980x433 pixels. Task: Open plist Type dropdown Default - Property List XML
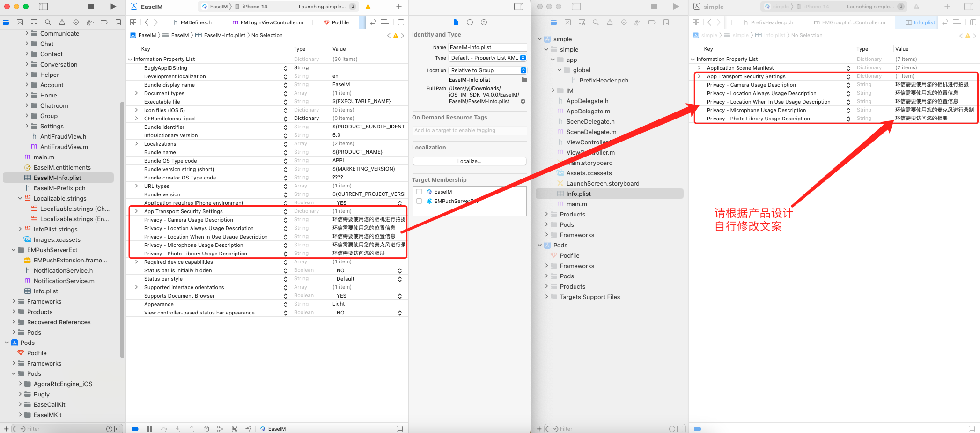click(x=487, y=58)
